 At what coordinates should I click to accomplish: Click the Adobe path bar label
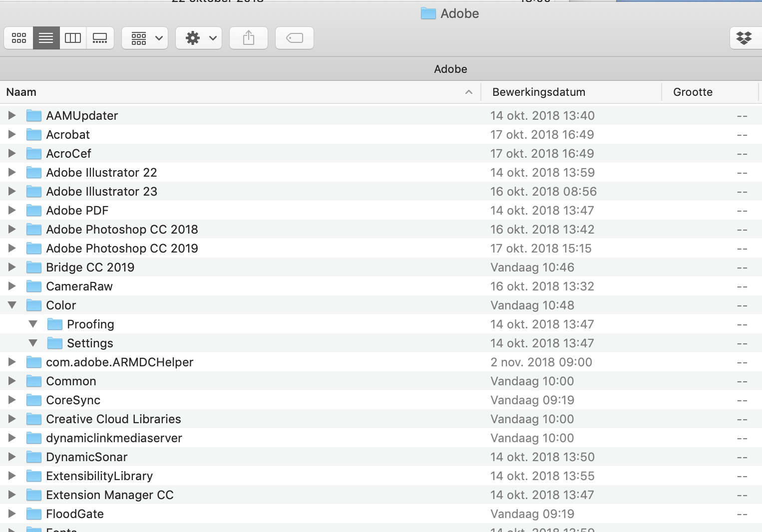coord(450,69)
